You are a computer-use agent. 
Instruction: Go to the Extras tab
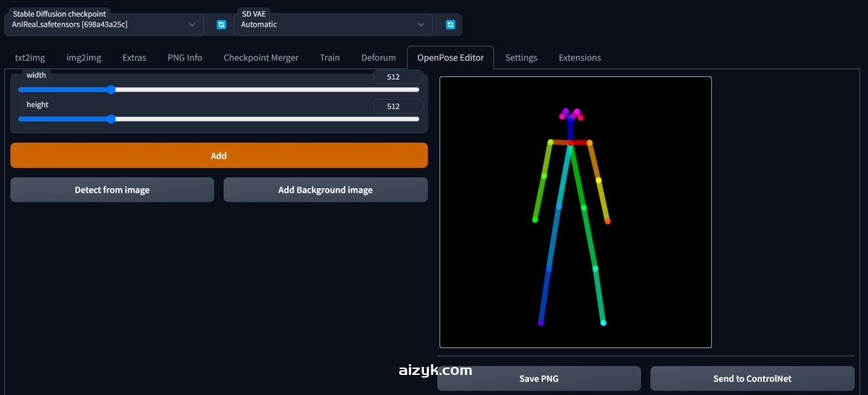pos(134,58)
